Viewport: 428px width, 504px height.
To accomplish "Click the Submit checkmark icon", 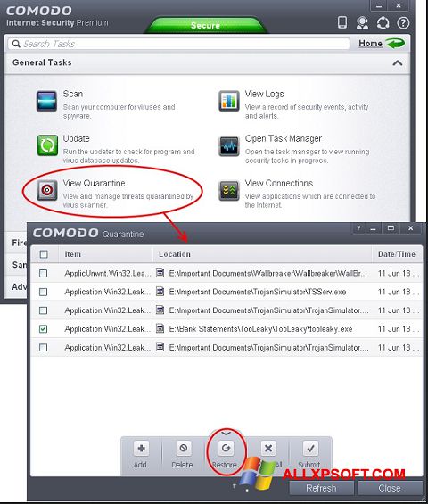I will point(310,448).
